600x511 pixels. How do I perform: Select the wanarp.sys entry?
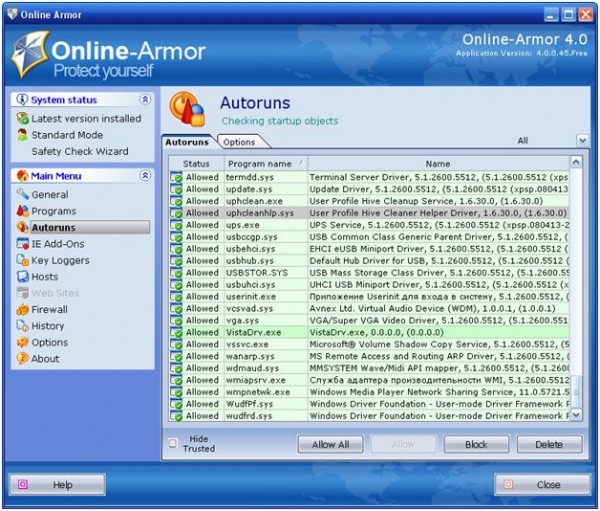[x=369, y=356]
